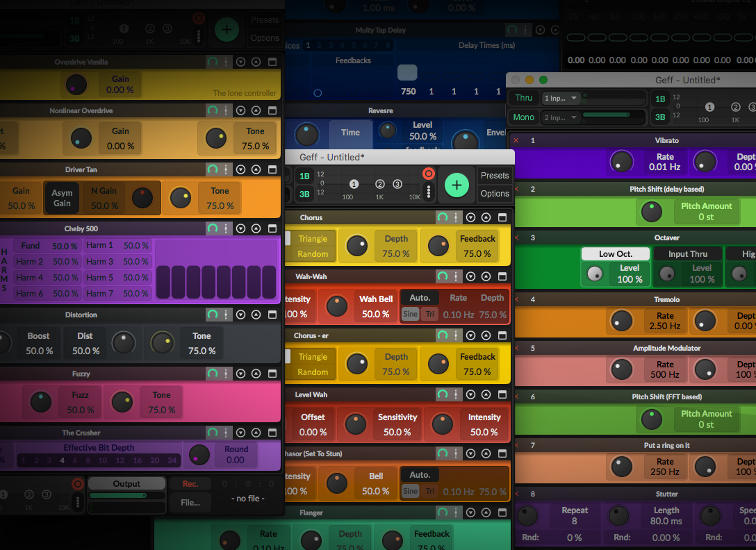Click the up arrow icon on Level Wah header
The height and width of the screenshot is (550, 756).
[x=486, y=394]
